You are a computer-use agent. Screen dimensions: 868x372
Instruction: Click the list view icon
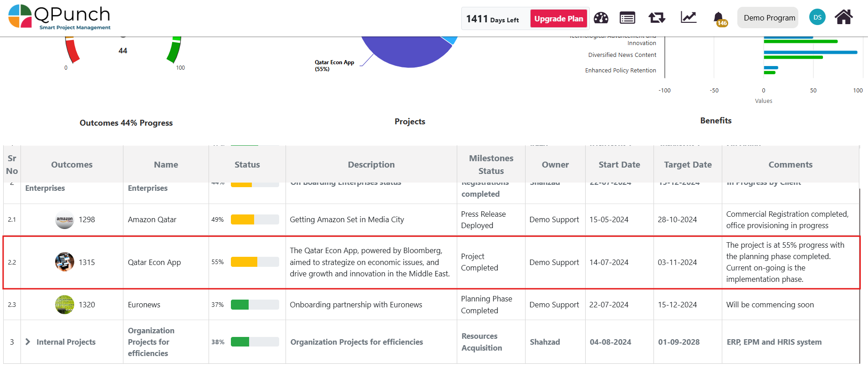click(627, 18)
